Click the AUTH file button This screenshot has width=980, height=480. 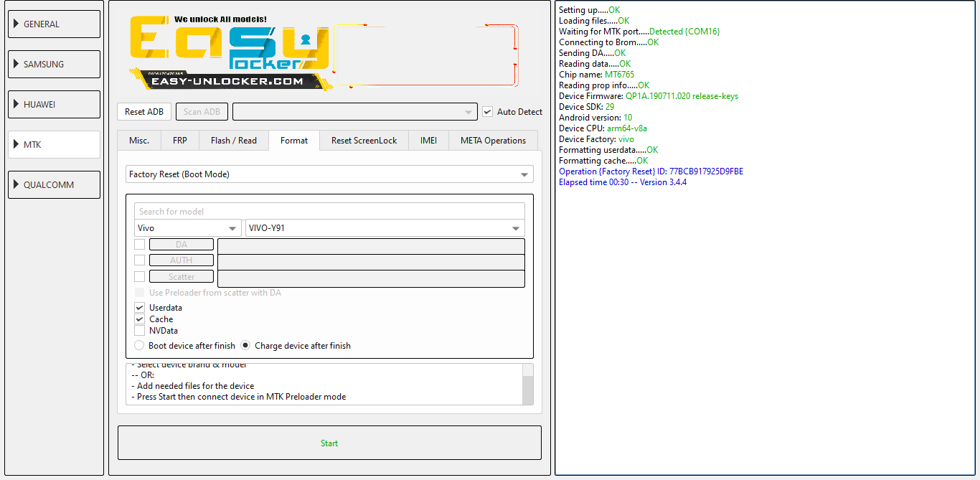tap(182, 260)
